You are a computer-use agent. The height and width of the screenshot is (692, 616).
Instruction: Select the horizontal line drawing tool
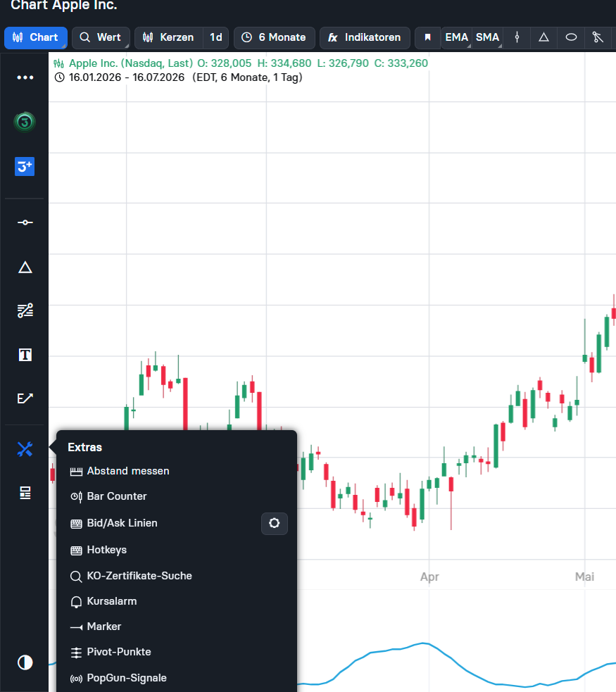click(25, 222)
